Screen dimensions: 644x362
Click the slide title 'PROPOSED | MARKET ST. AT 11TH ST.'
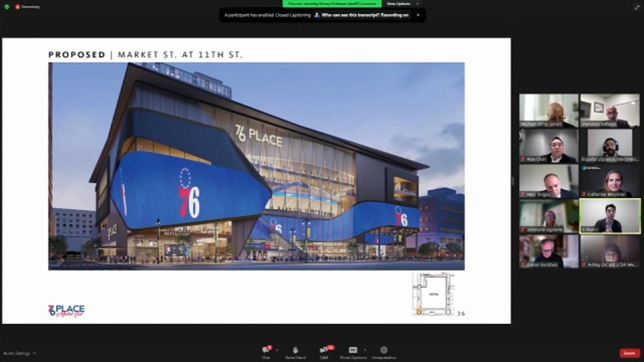[x=145, y=55]
